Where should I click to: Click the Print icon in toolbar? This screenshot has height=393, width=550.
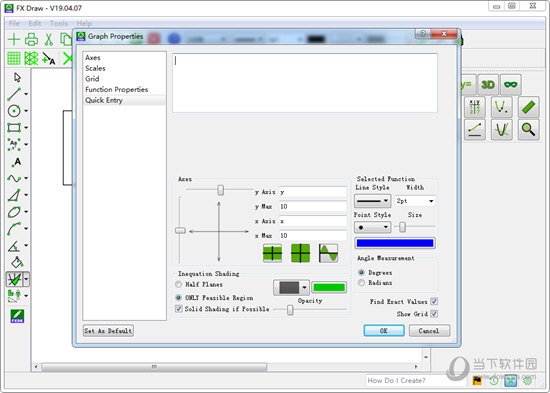31,39
